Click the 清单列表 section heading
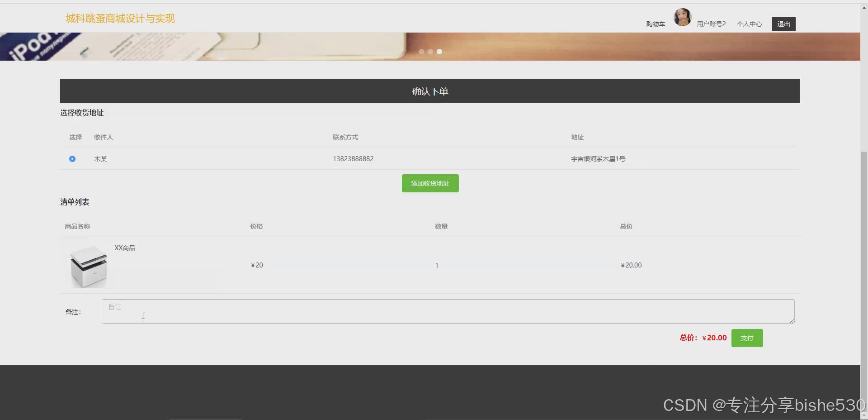The image size is (868, 420). [75, 202]
